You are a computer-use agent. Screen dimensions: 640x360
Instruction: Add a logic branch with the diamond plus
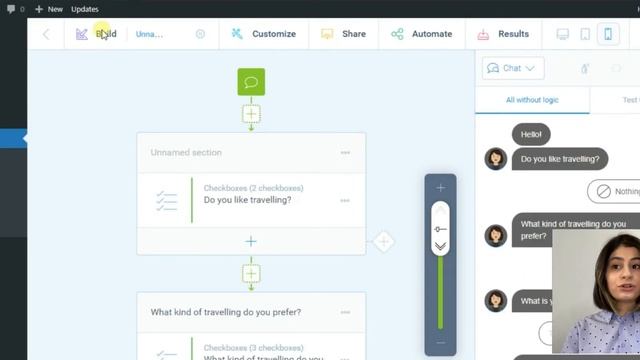coord(384,242)
